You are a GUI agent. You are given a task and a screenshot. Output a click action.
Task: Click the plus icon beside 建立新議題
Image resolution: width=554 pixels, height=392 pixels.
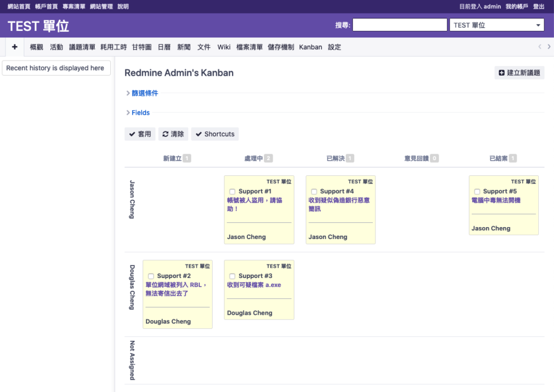(x=502, y=73)
